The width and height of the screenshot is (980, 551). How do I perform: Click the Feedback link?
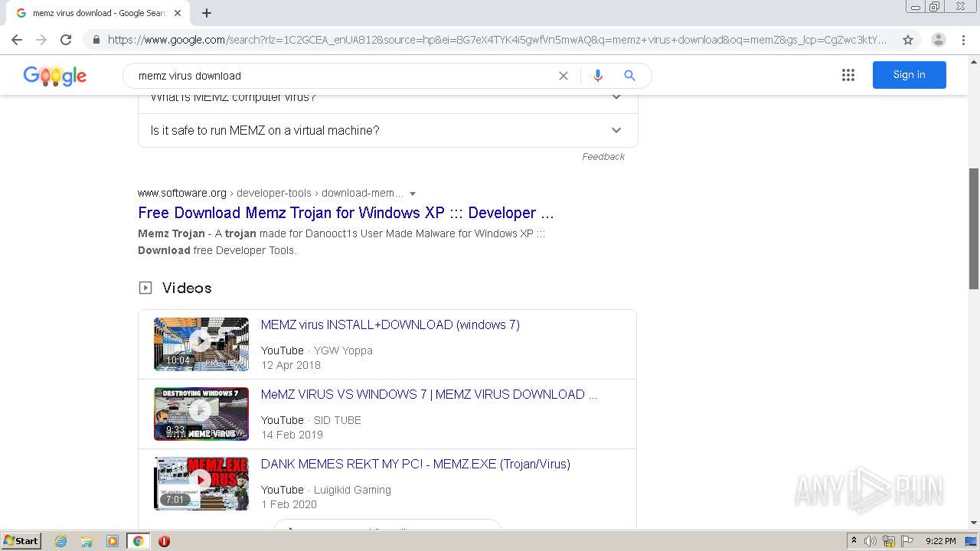pos(603,156)
